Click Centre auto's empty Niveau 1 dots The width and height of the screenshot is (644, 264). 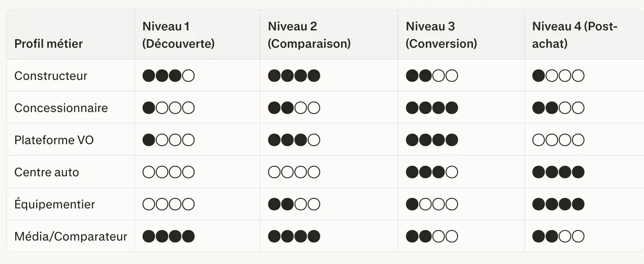[168, 172]
